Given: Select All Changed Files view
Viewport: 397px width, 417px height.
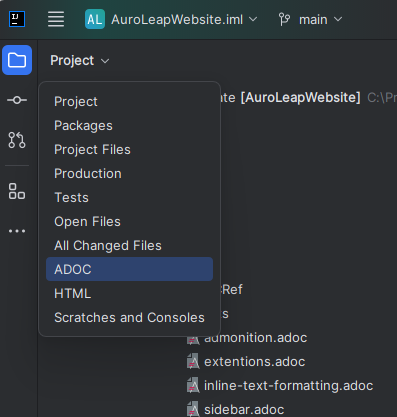Looking at the screenshot, I should [x=129, y=246].
